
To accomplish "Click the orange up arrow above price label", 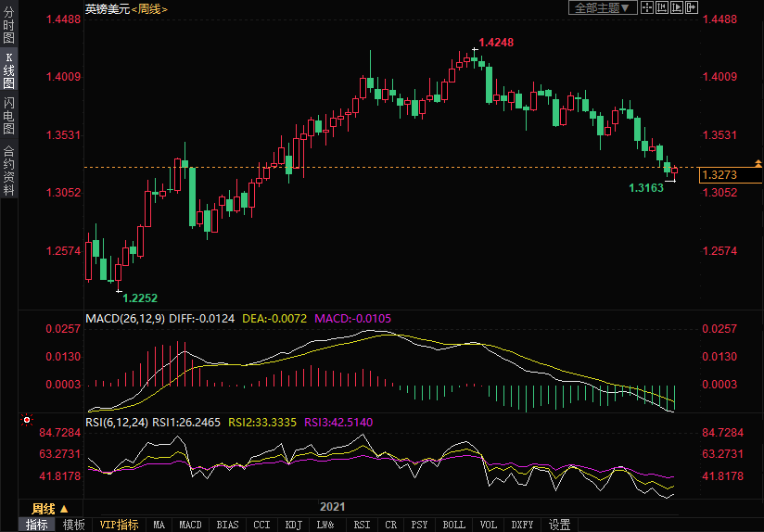I will tap(758, 163).
